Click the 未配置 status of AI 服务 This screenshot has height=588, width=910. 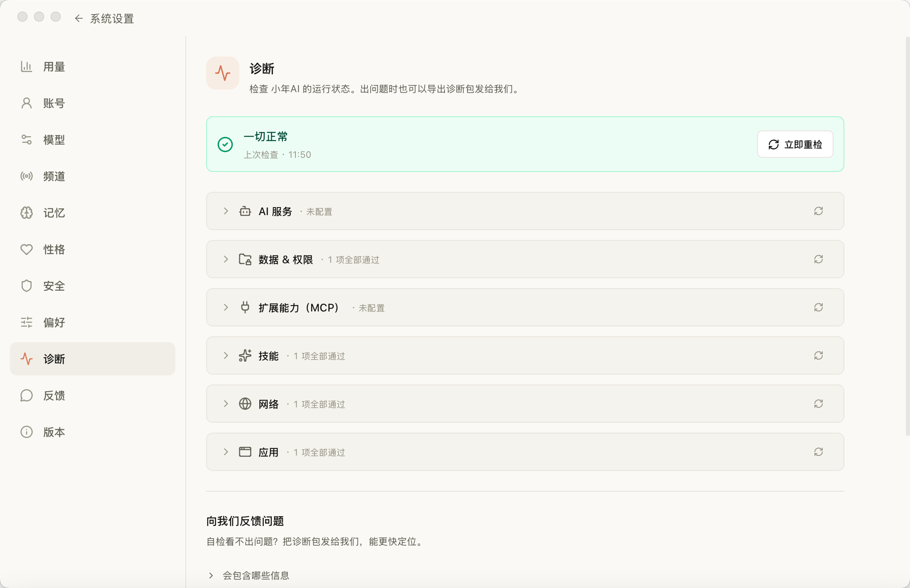click(x=319, y=212)
